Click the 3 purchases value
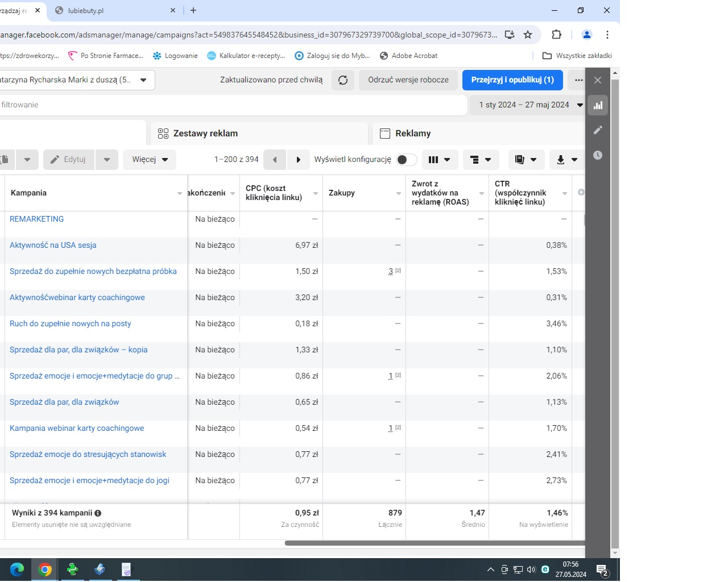 coord(391,272)
